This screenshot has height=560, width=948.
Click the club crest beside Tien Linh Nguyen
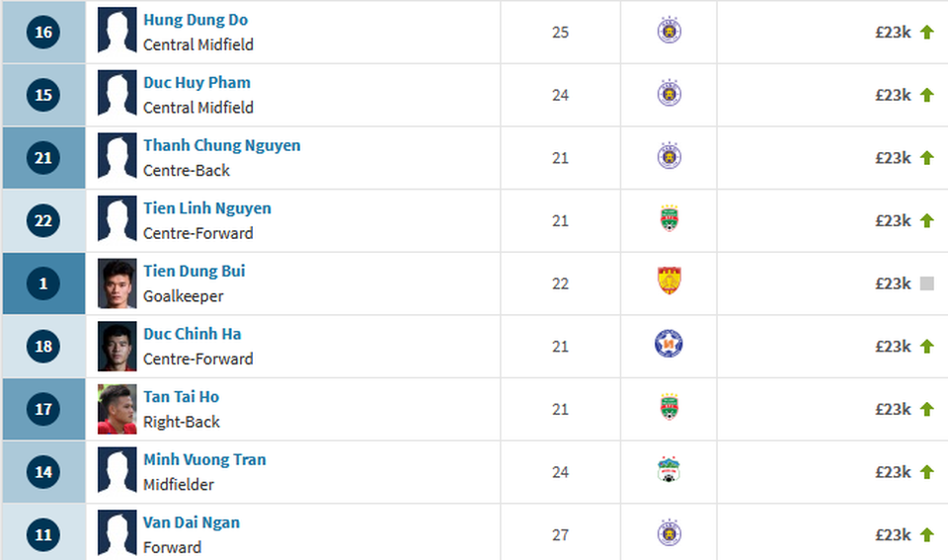pos(669,220)
